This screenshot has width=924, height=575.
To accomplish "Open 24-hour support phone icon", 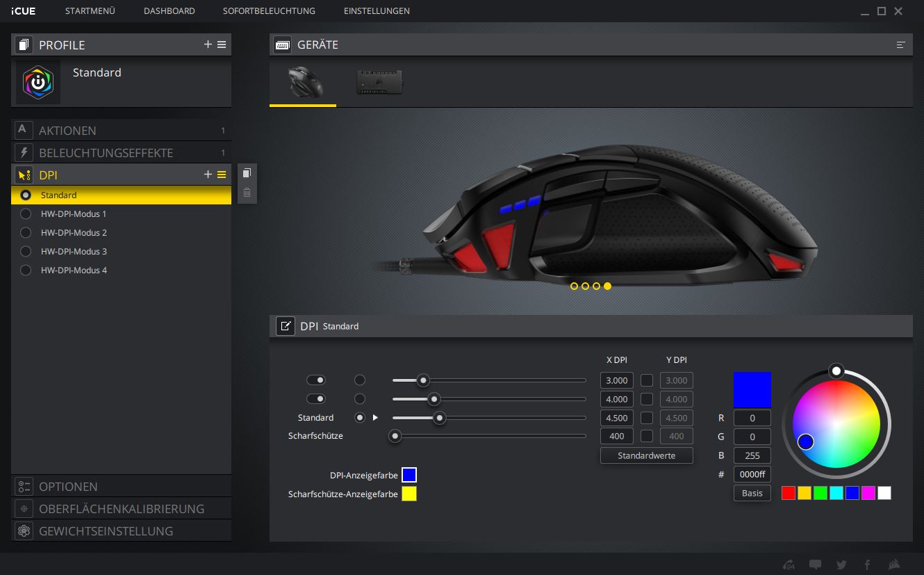I will (x=789, y=565).
